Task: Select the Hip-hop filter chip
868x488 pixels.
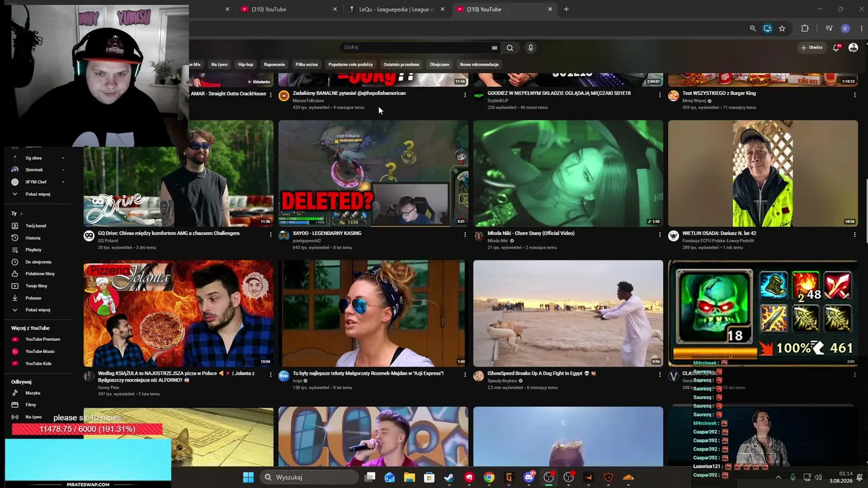Action: coord(245,64)
